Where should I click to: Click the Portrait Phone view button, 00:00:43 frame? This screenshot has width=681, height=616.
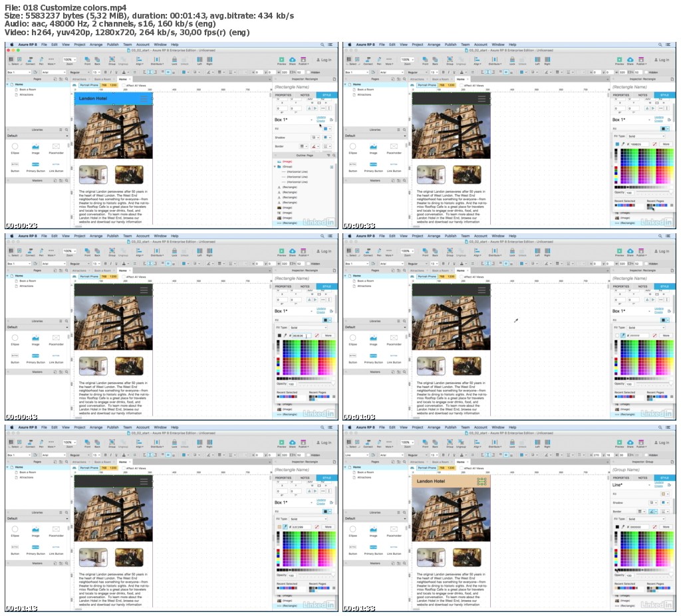[89, 277]
